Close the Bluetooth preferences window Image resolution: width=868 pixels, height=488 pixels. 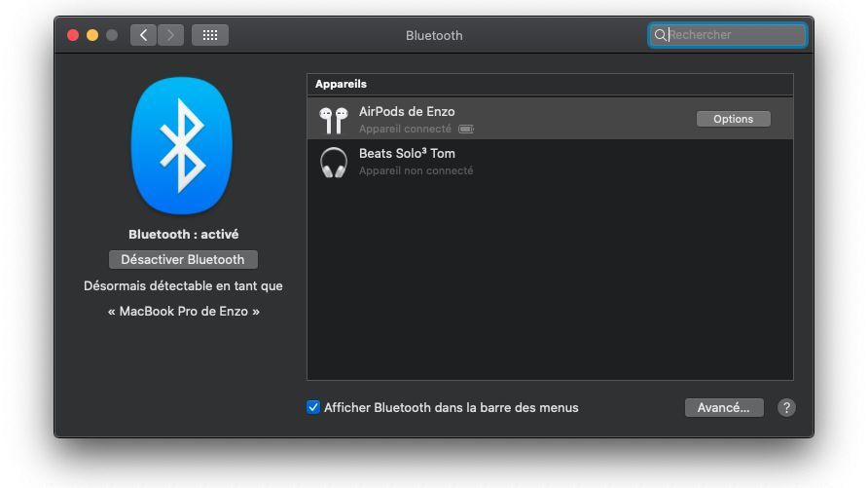pyautogui.click(x=73, y=35)
